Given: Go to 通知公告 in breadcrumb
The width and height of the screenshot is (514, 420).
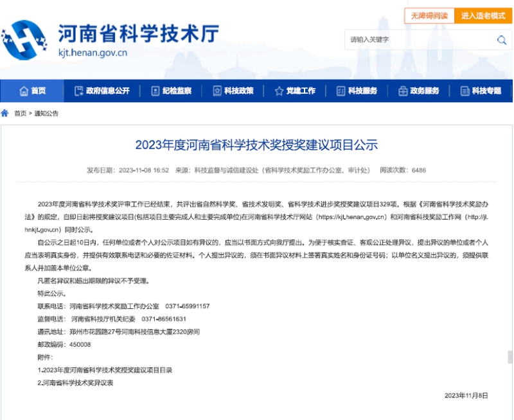Looking at the screenshot, I should pos(46,114).
